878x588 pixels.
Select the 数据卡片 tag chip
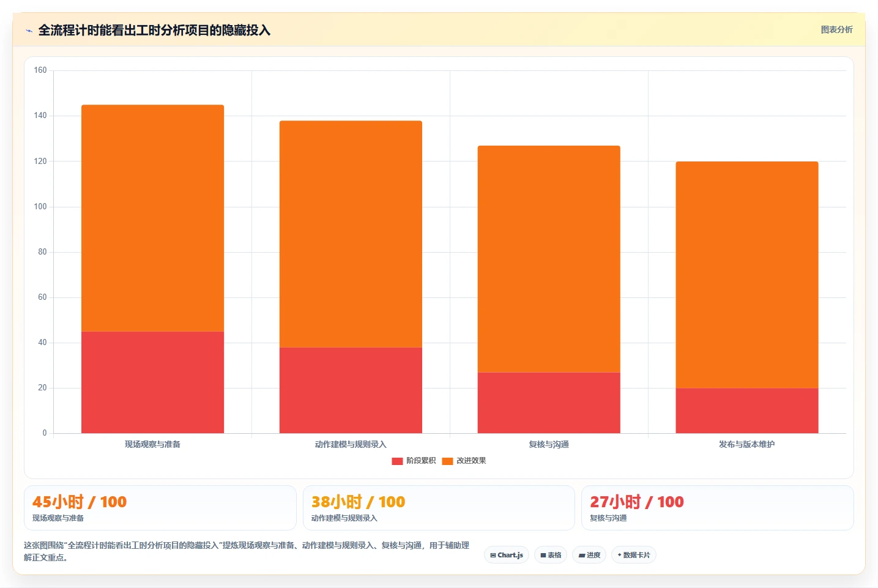[633, 555]
